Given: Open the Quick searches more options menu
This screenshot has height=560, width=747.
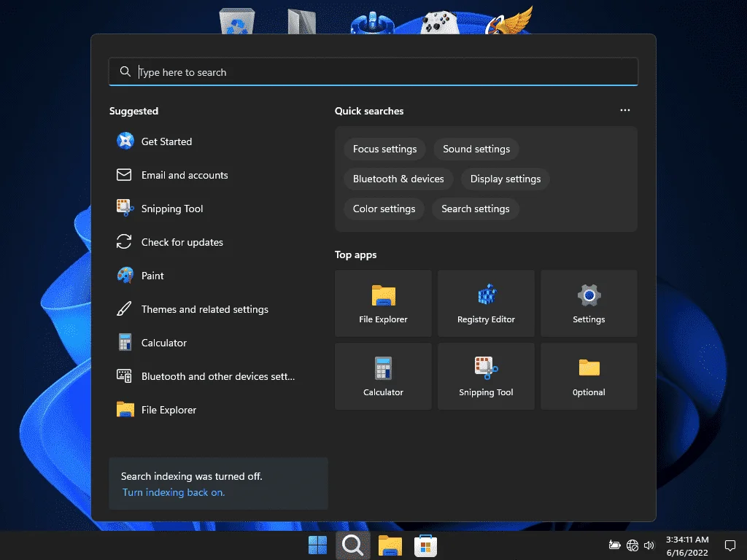Looking at the screenshot, I should coord(625,111).
